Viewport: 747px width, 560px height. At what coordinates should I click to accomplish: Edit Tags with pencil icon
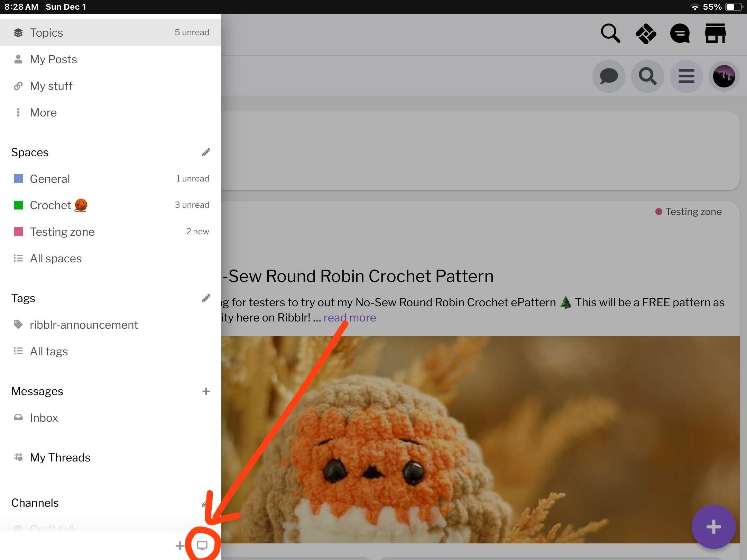(206, 298)
